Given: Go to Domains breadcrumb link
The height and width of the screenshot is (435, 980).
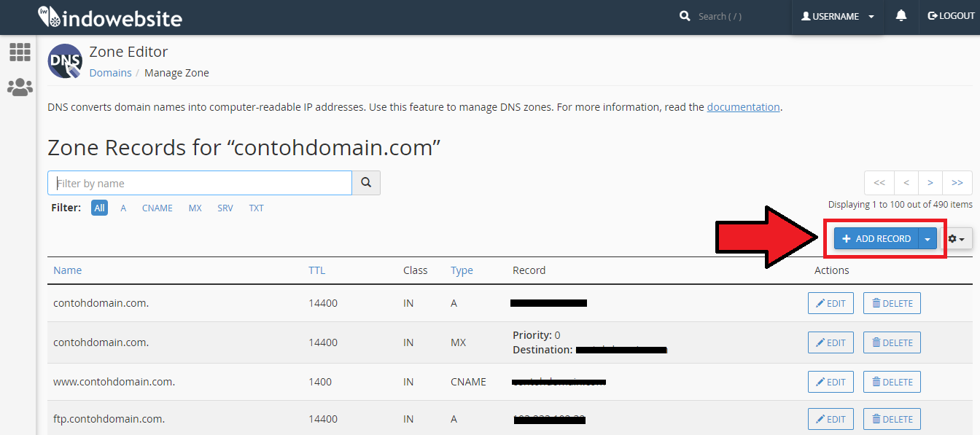Looking at the screenshot, I should point(110,73).
